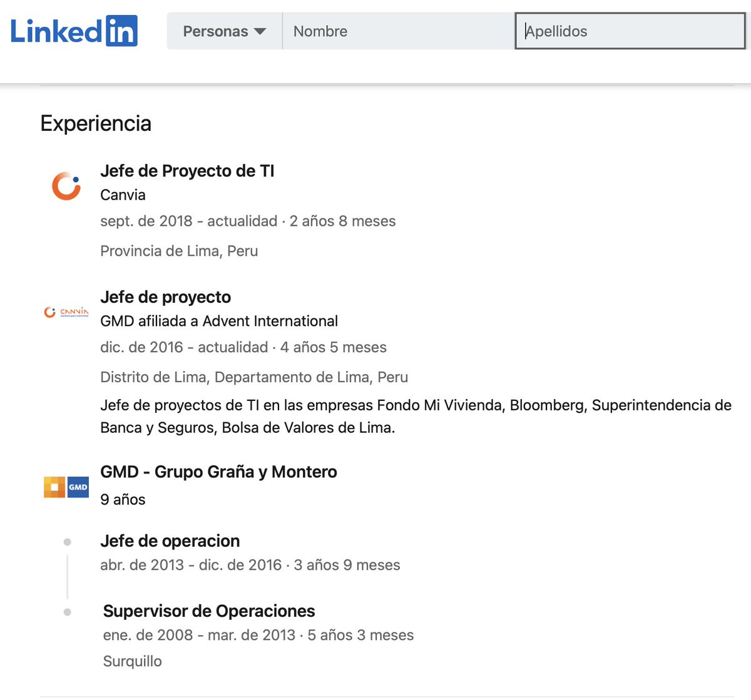Open the round Canvia company logo
Screen dimensions: 751x700
(x=66, y=186)
